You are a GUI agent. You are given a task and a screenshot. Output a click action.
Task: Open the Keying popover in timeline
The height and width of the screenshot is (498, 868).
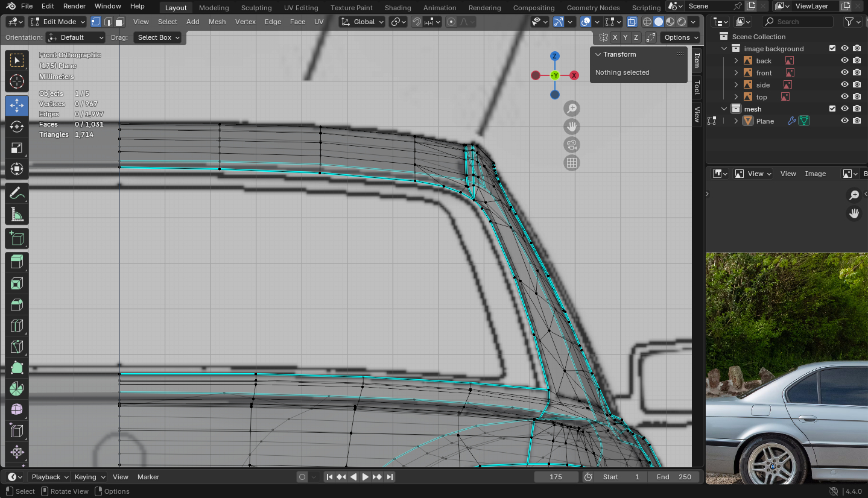pyautogui.click(x=89, y=477)
